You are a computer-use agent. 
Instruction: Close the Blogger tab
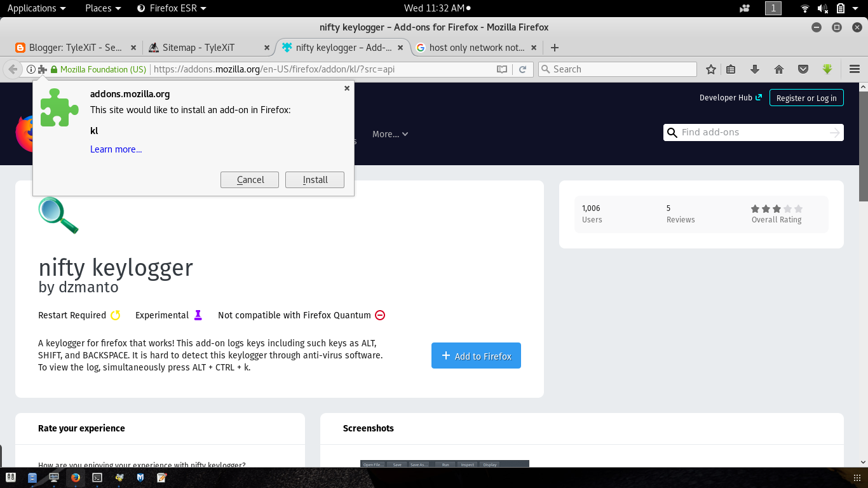[133, 48]
